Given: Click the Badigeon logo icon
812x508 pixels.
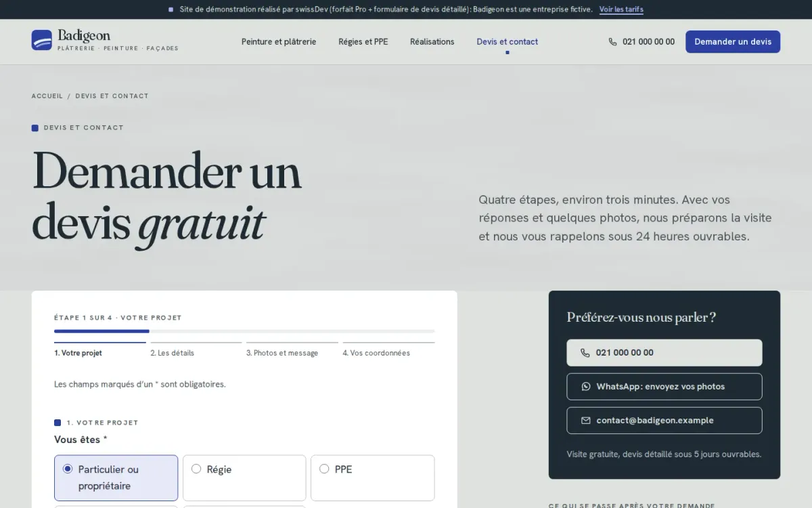Looking at the screenshot, I should click(x=41, y=40).
